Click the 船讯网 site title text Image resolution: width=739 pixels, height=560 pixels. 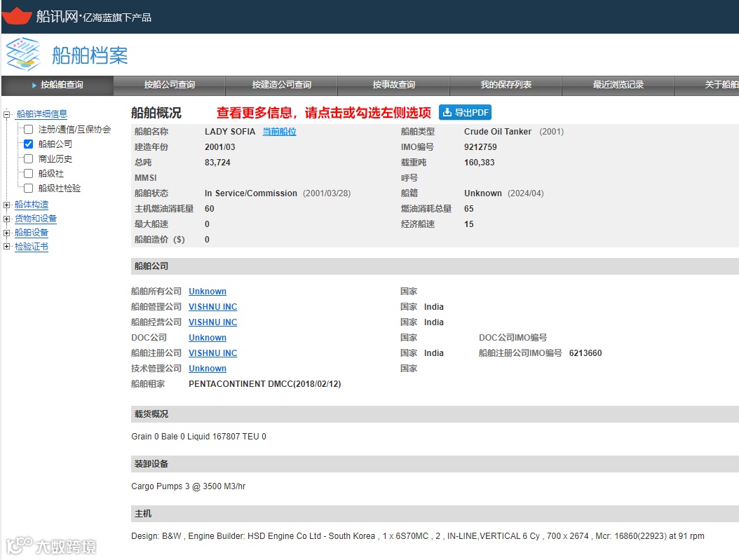[57, 17]
